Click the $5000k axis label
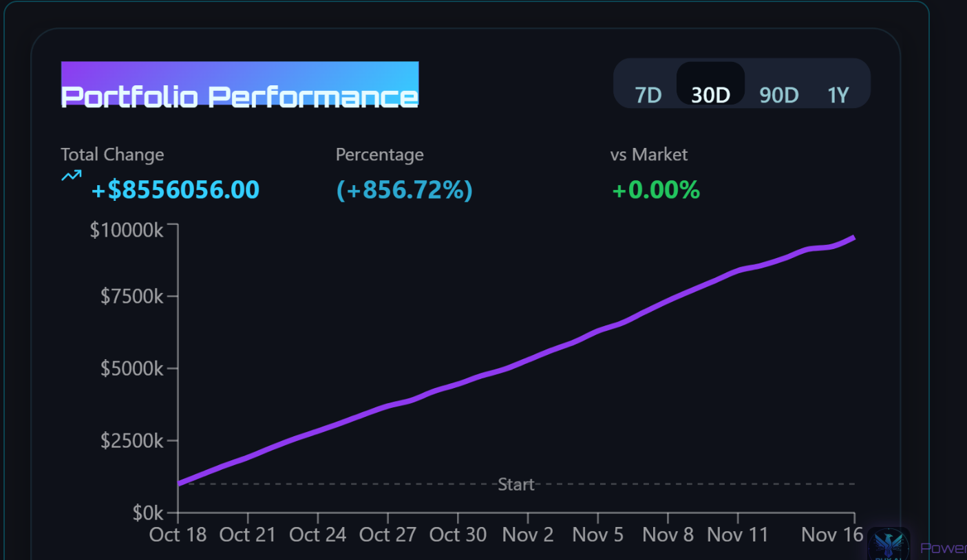 coord(132,369)
